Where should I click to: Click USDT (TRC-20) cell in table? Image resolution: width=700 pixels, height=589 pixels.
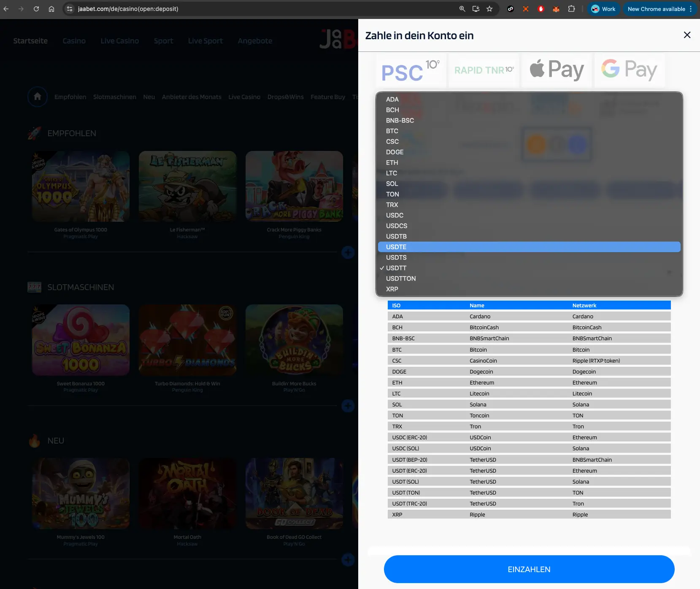coord(410,504)
